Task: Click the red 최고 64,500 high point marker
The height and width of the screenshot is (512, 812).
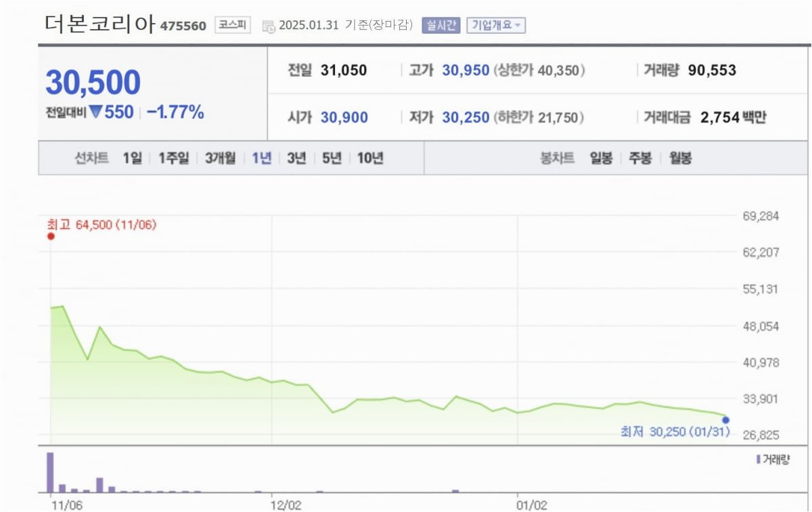Action: 51,237
